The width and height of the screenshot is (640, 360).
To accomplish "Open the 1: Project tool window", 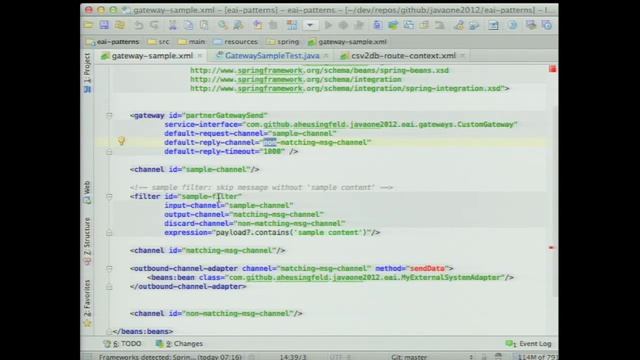I will [x=87, y=72].
